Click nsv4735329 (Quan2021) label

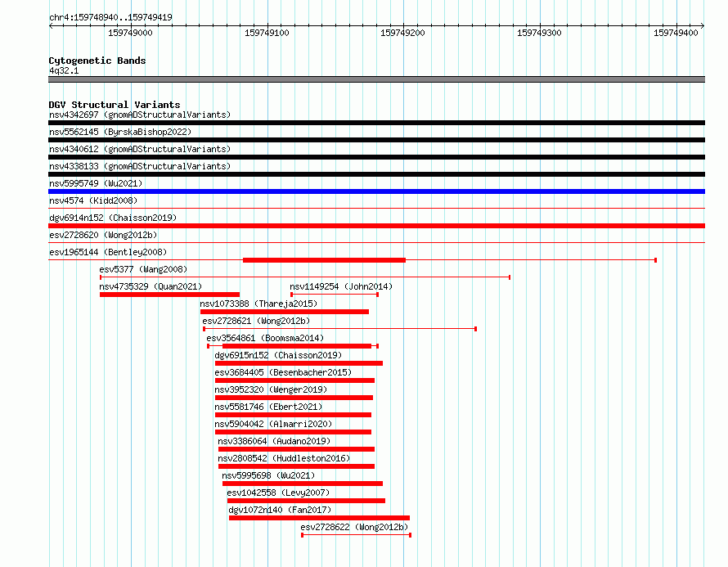pos(151,286)
